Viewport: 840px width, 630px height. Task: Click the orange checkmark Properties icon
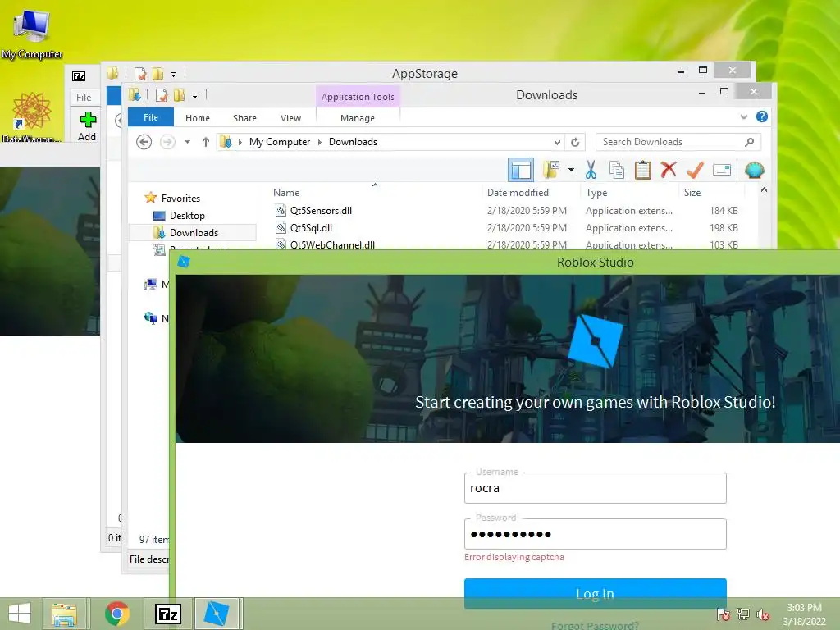click(x=695, y=170)
